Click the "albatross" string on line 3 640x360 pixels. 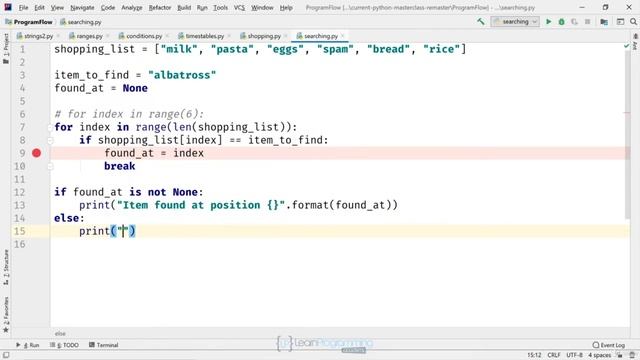pyautogui.click(x=182, y=75)
